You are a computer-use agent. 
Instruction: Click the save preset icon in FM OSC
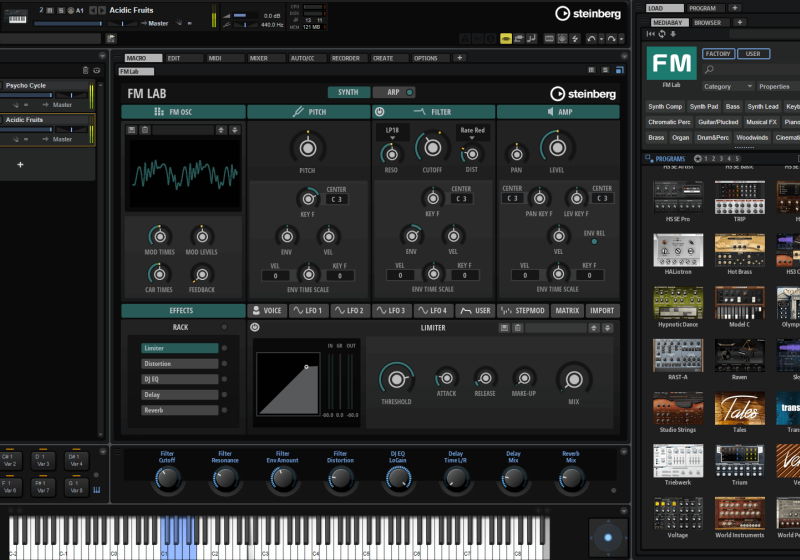(132, 130)
